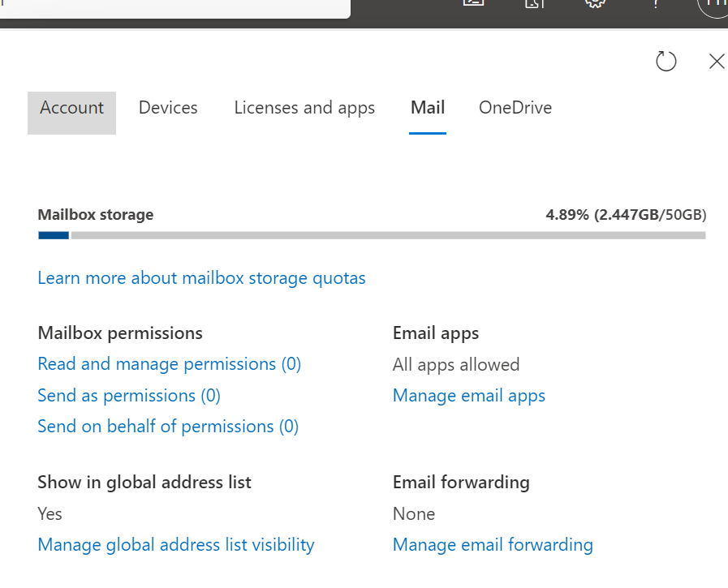Open Send on behalf of permissions
This screenshot has height=588, width=728.
click(x=168, y=427)
